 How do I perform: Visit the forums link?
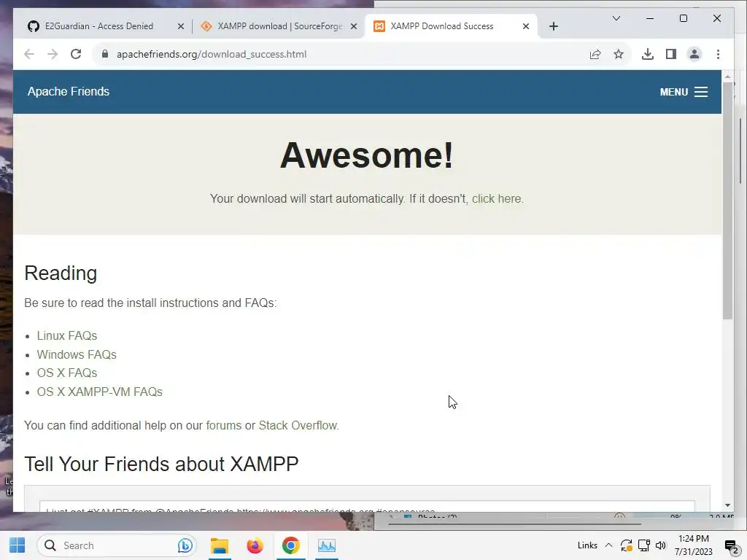pos(223,425)
